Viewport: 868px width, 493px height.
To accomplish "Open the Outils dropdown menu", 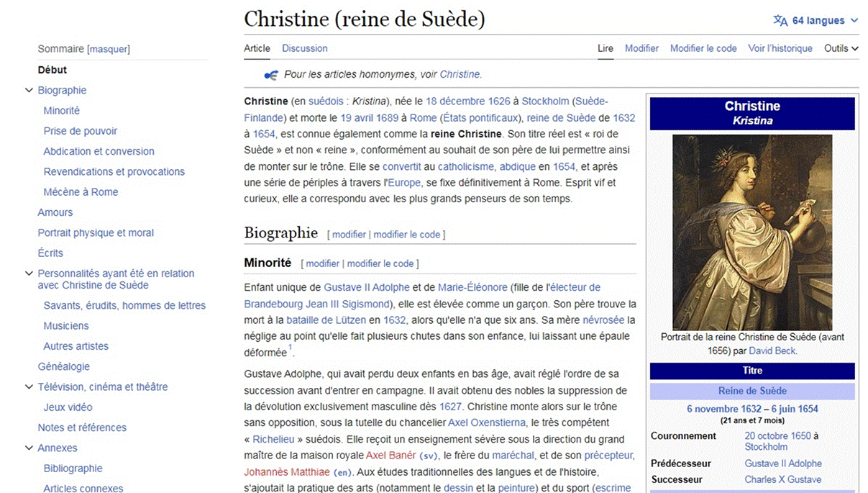I will (841, 48).
